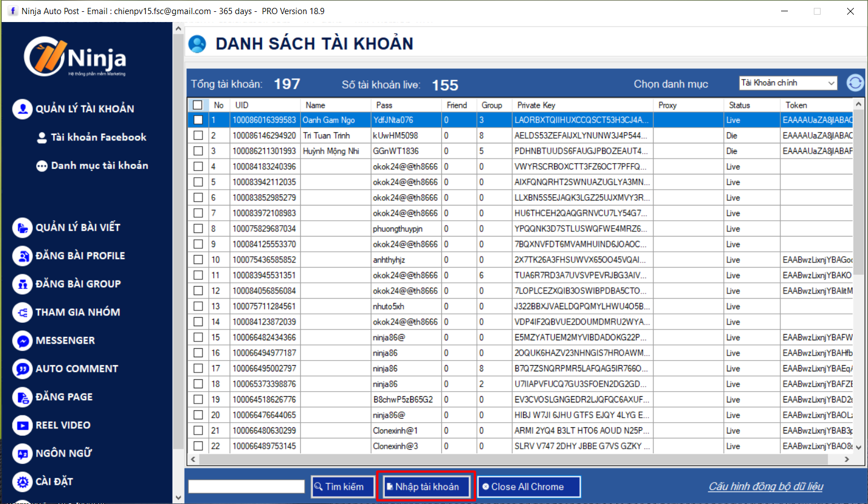This screenshot has width=868, height=504.
Task: Click the Cài Đặt gear icon
Action: pos(22,481)
